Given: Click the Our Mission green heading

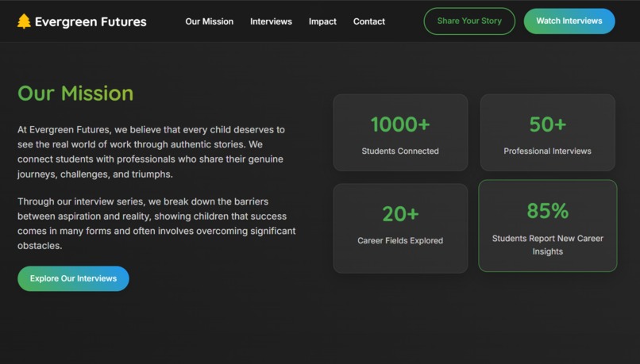Looking at the screenshot, I should coord(75,94).
